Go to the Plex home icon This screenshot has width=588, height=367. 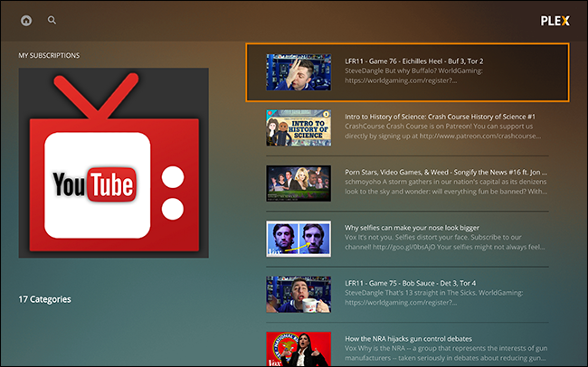pos(26,20)
